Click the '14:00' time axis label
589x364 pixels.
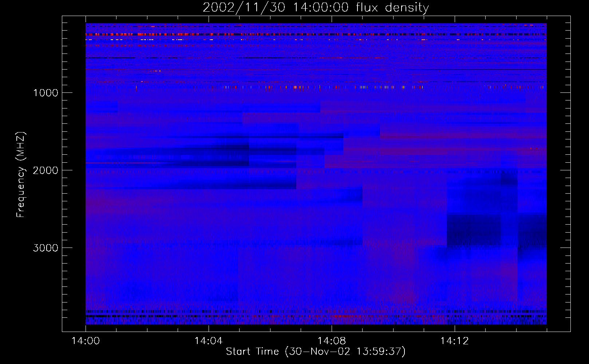point(86,341)
